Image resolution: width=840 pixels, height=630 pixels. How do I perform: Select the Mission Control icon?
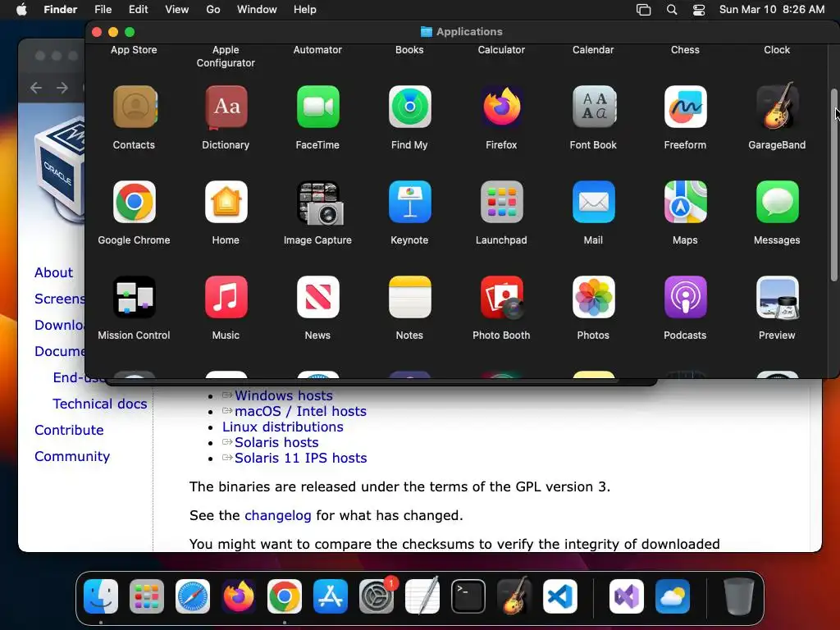click(x=134, y=297)
